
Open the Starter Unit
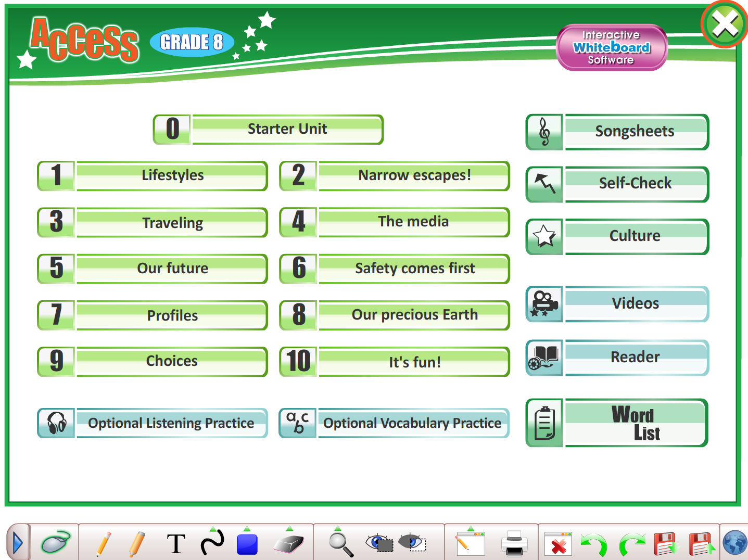[x=287, y=129]
